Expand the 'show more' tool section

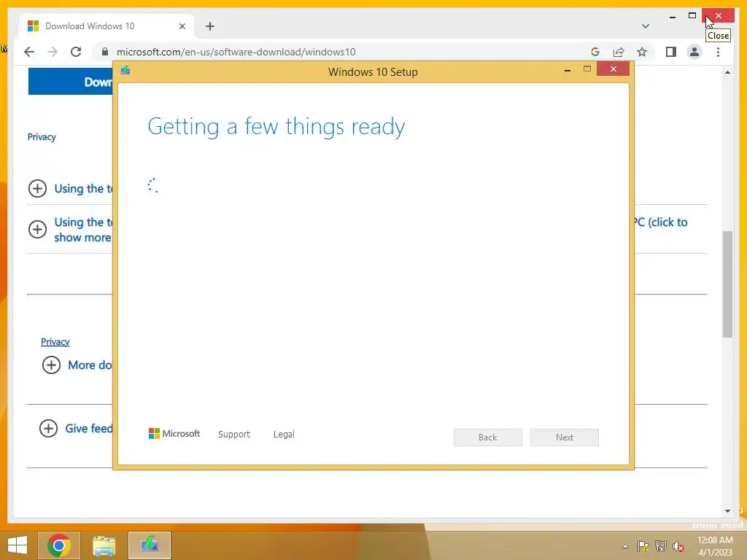[38, 230]
